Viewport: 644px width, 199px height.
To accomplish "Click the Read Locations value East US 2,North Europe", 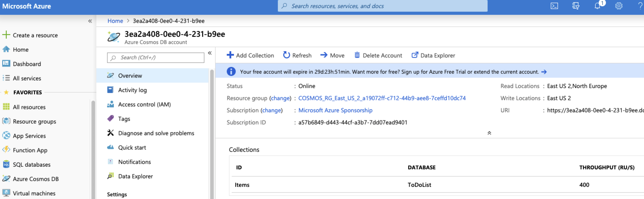I will click(x=577, y=86).
